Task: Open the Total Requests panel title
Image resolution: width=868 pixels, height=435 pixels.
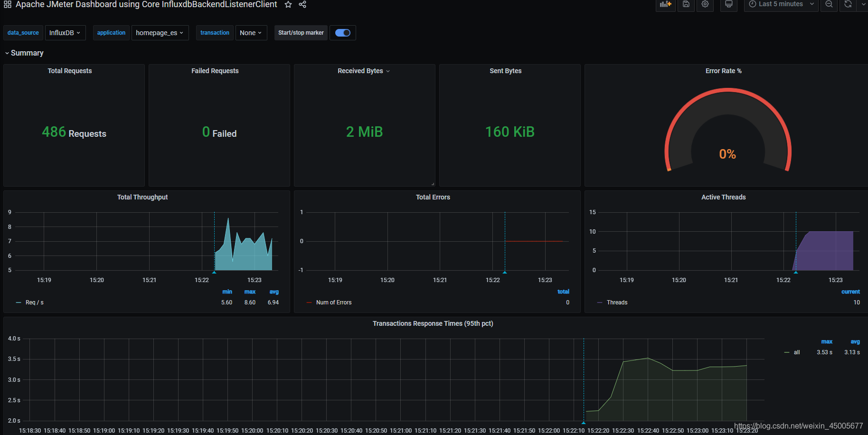Action: pyautogui.click(x=70, y=71)
